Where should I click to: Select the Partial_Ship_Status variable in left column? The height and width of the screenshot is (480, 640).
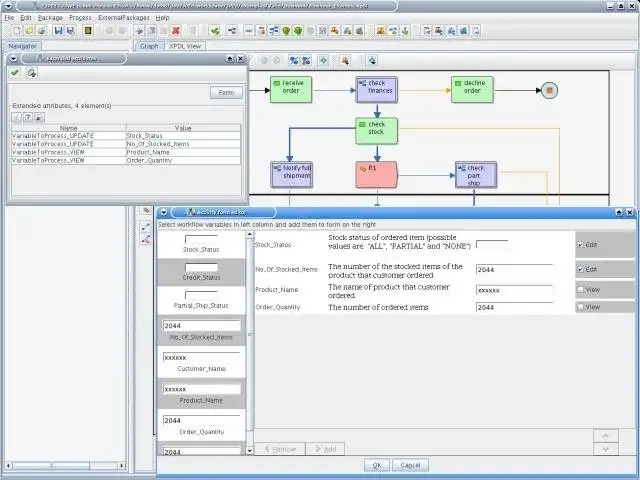coord(202,300)
